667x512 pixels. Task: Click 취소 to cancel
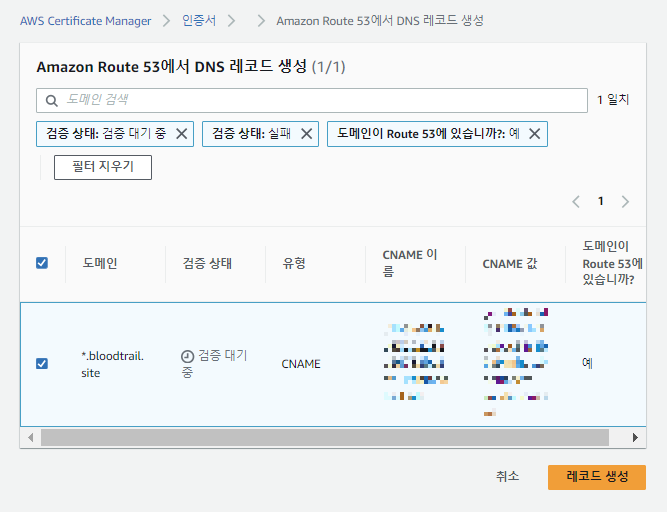coord(507,476)
